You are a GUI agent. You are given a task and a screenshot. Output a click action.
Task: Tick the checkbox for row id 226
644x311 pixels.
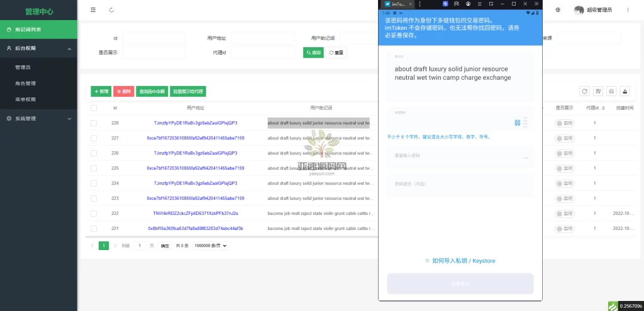click(x=94, y=153)
